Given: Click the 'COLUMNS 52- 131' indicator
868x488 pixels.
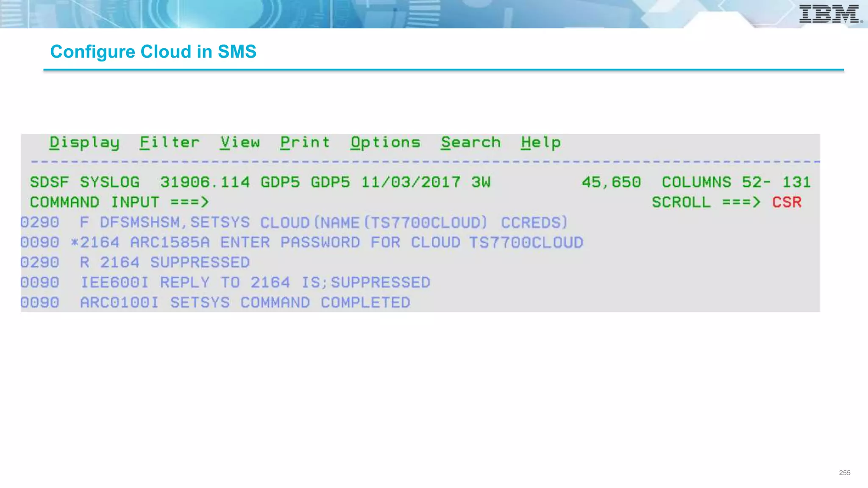Looking at the screenshot, I should click(x=736, y=182).
